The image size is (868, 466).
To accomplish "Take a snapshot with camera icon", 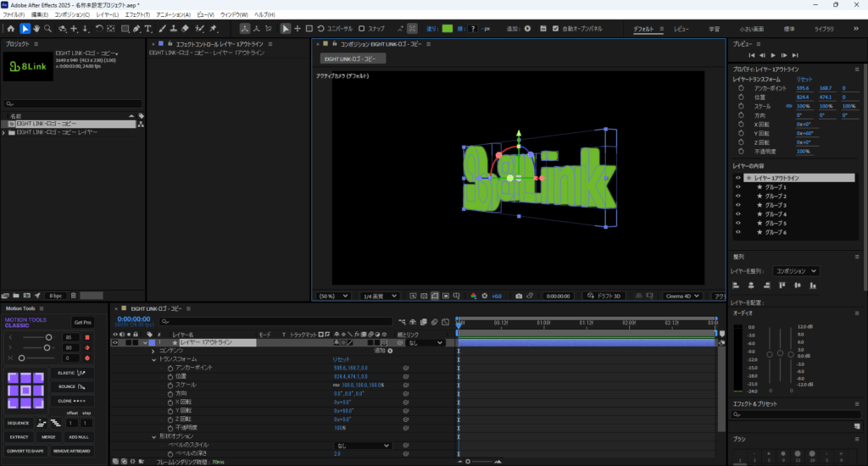I will (519, 296).
